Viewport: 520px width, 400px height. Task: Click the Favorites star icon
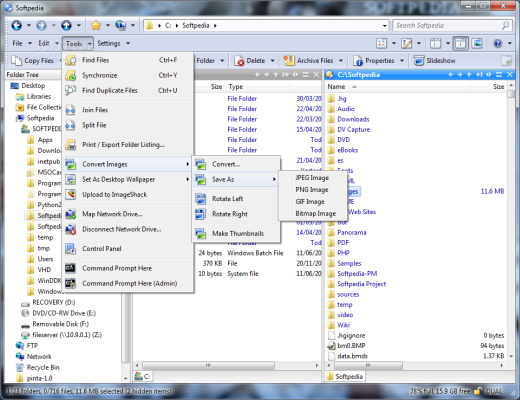coord(96,25)
